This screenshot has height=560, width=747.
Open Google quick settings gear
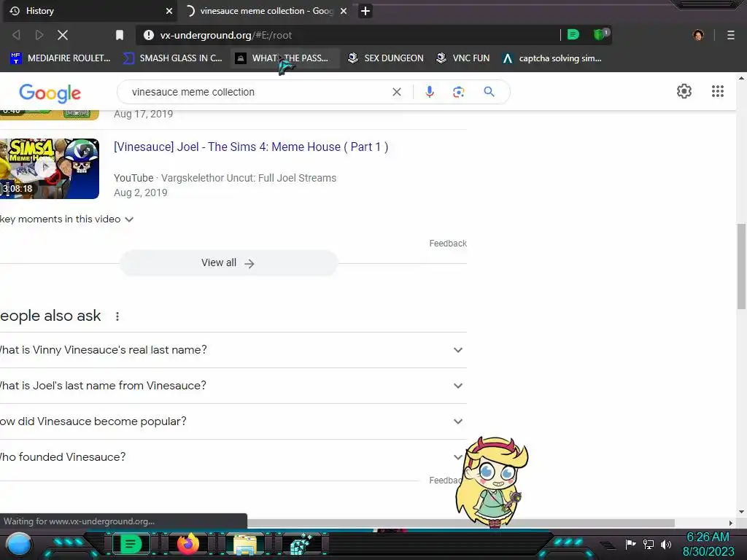coord(684,91)
